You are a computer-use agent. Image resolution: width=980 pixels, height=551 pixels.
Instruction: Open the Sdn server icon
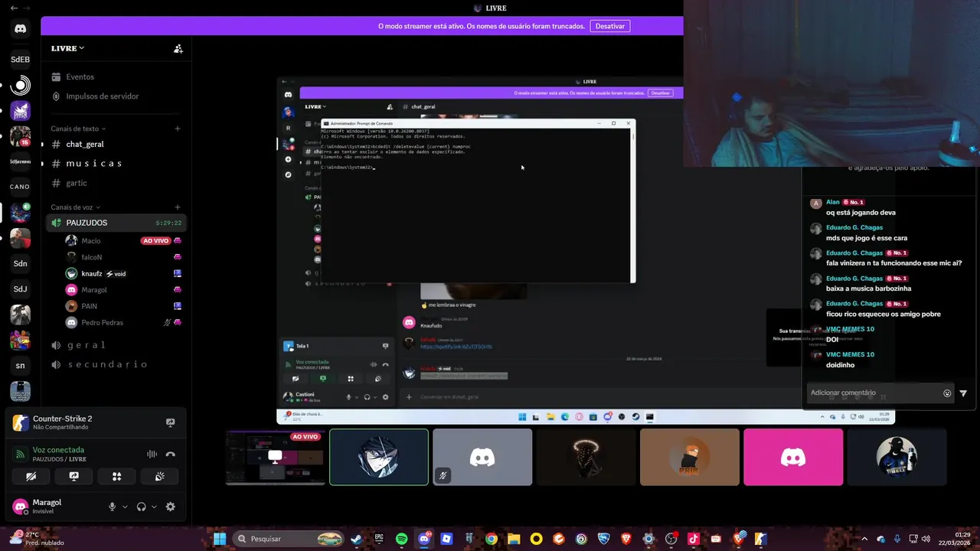point(20,263)
